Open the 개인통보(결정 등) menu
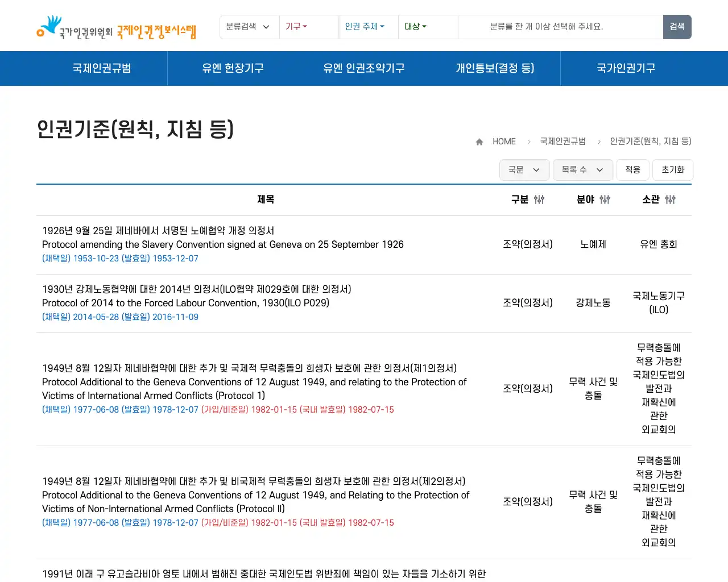 click(495, 68)
